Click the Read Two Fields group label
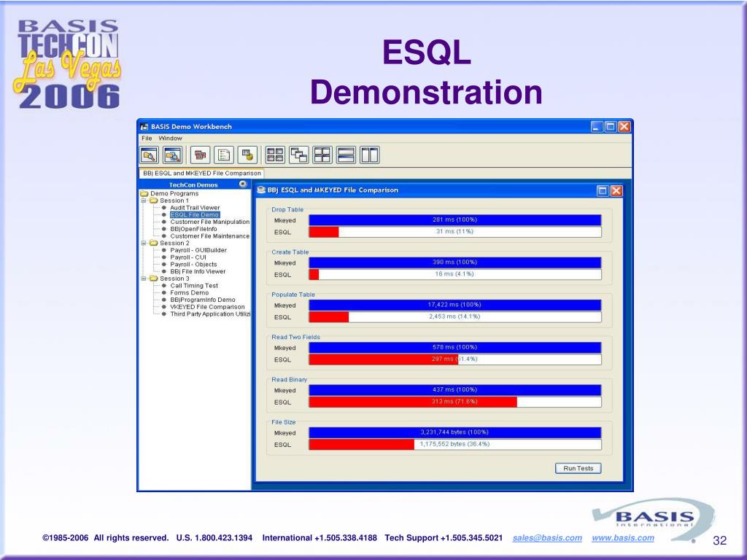Viewport: 747px width, 560px height. [x=296, y=337]
